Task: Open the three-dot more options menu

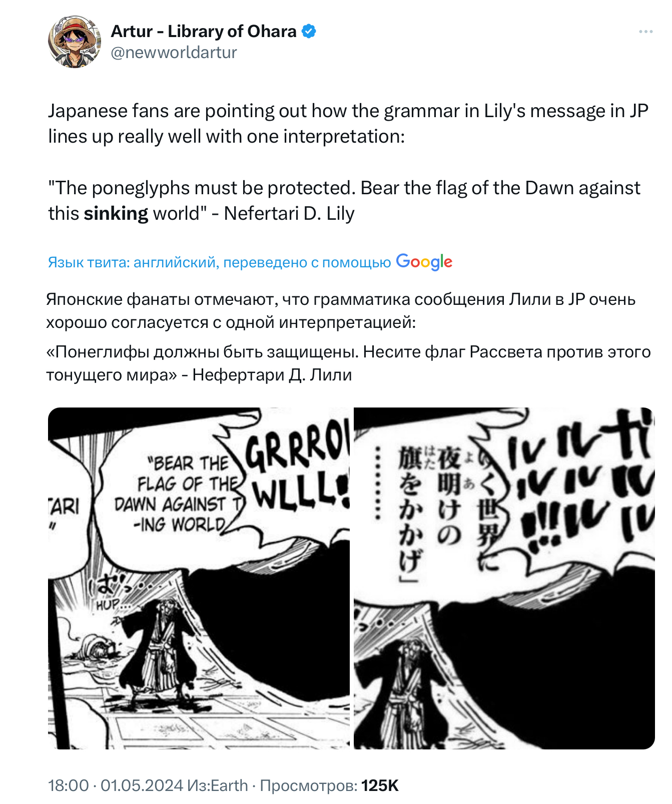Action: tap(645, 32)
